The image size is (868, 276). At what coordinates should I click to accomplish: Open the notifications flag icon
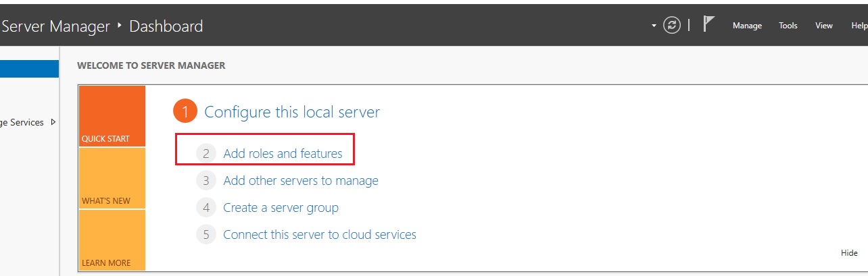pyautogui.click(x=708, y=25)
